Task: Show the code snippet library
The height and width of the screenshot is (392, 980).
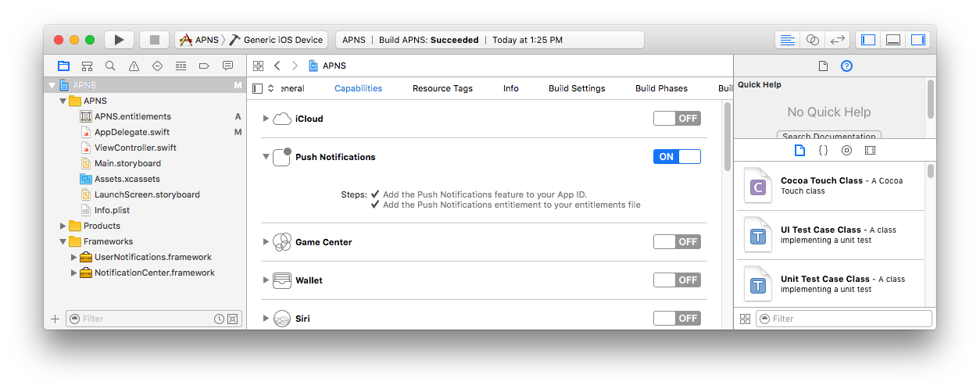Action: coord(823,150)
